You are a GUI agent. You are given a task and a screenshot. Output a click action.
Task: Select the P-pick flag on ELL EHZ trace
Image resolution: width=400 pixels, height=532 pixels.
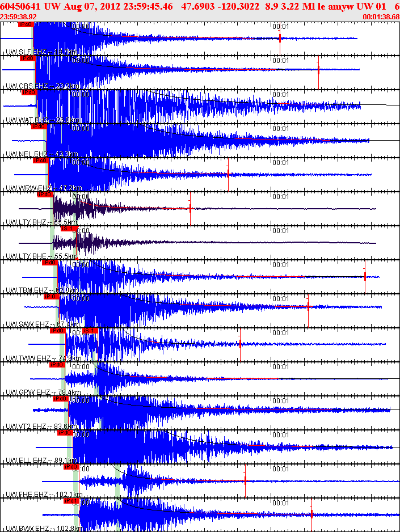coord(64,433)
